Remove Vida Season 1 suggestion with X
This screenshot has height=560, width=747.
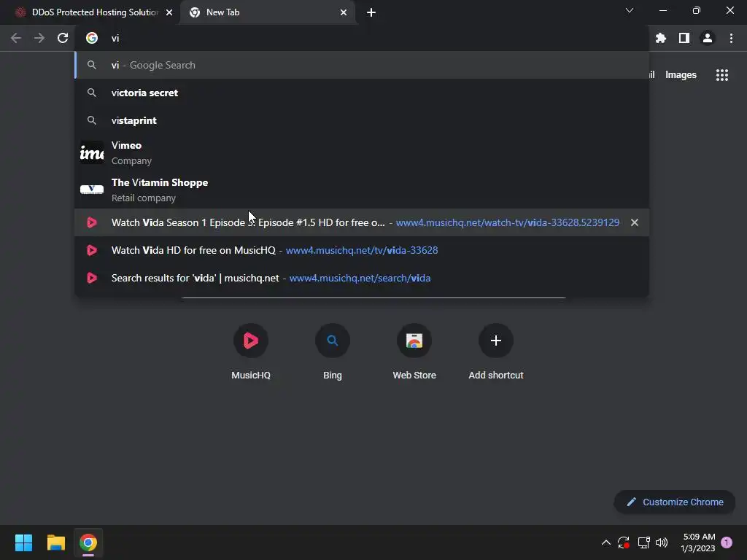pos(635,222)
